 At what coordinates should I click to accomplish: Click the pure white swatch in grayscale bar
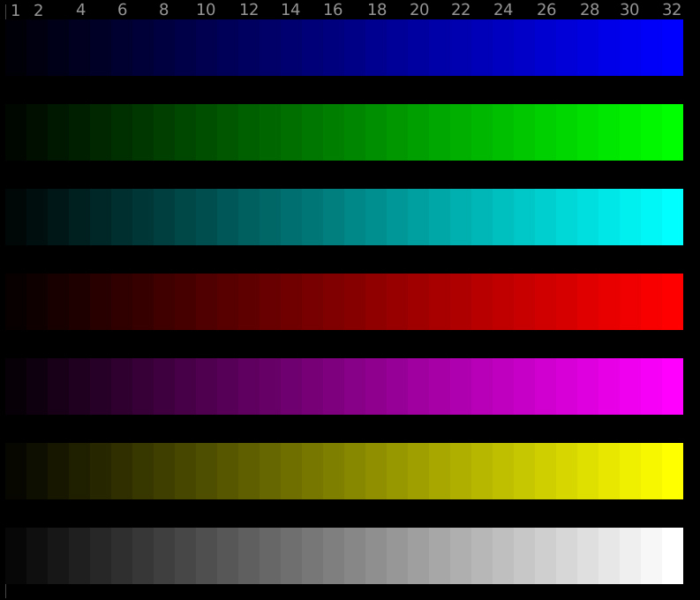tap(673, 556)
